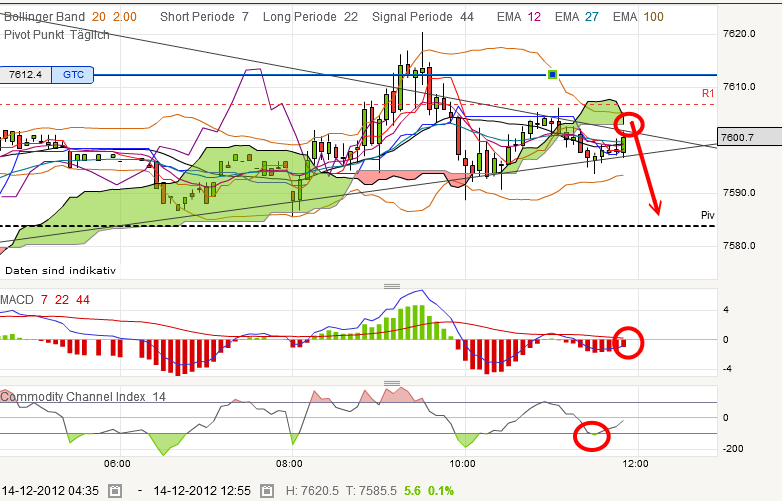This screenshot has width=782, height=501.
Task: Click the Commodity Channel Index 14 title
Action: (x=83, y=397)
